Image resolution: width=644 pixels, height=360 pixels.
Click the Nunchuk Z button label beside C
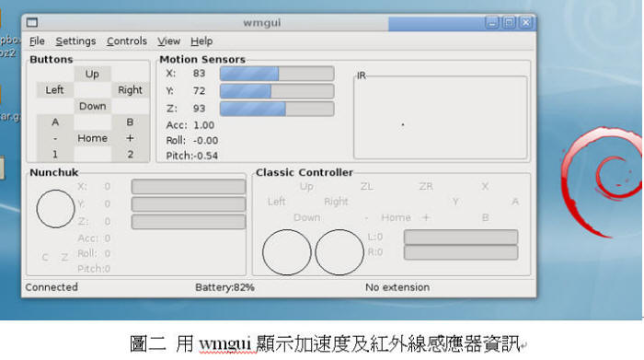coord(64,258)
